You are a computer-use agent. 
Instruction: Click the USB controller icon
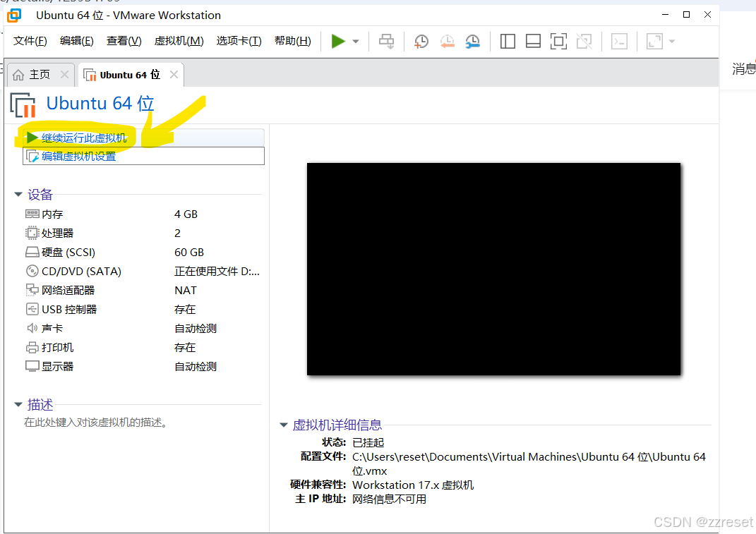click(x=32, y=309)
